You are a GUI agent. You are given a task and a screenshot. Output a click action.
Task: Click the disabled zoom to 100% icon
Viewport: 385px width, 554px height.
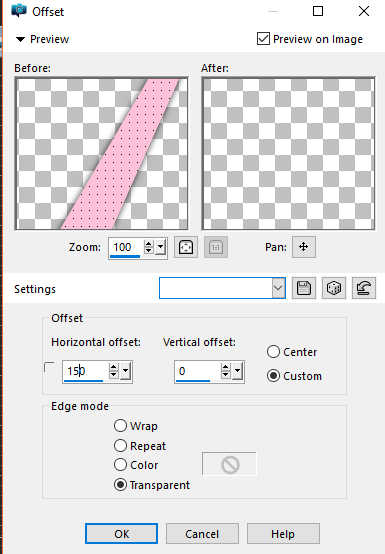click(x=216, y=247)
